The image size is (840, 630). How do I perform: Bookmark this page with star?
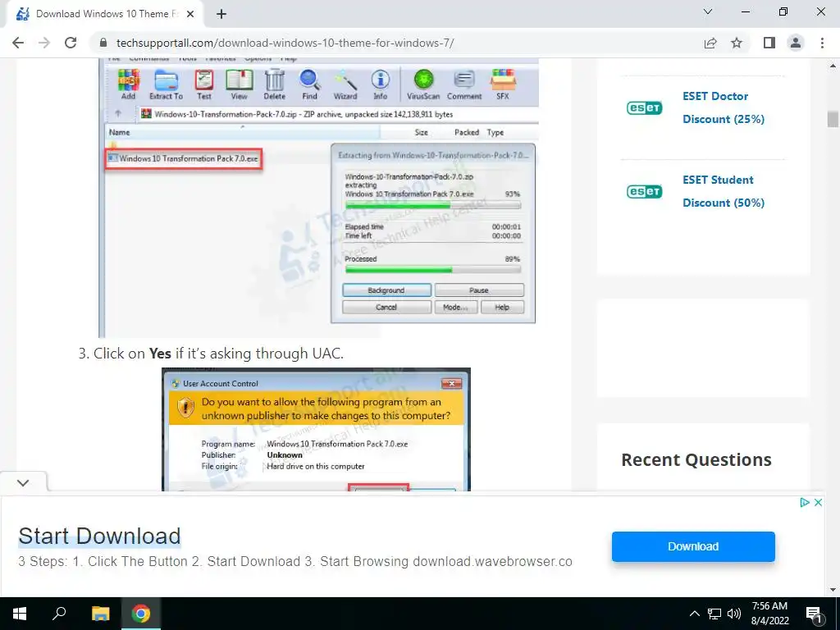pos(737,43)
